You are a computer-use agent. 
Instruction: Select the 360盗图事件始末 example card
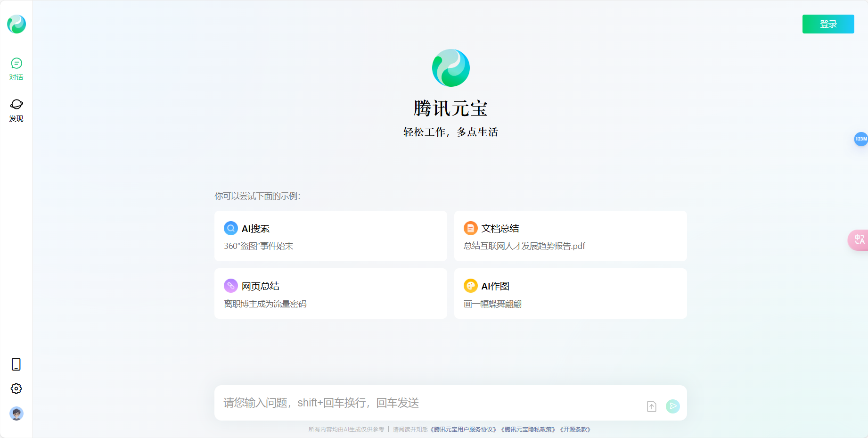330,236
